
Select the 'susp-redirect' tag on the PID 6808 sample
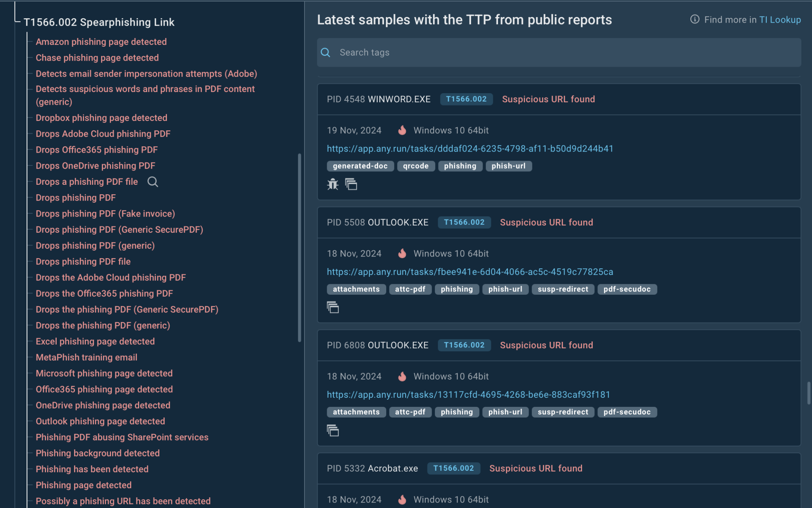coord(563,412)
